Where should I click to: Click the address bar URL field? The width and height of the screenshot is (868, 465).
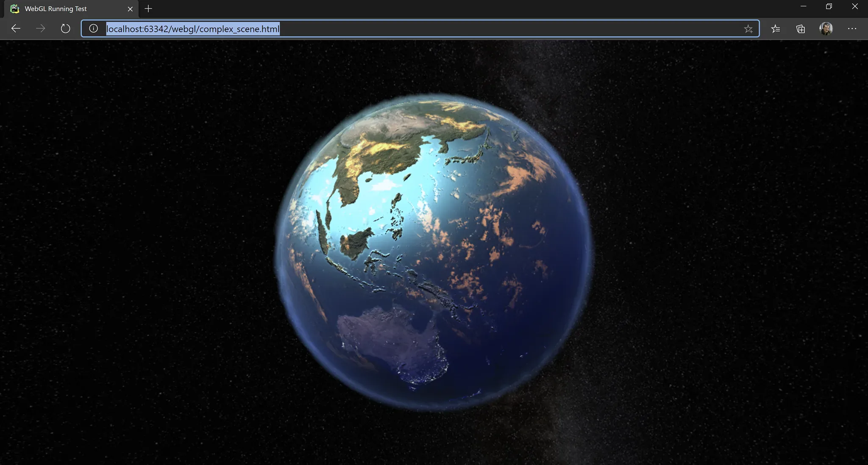[x=420, y=29]
